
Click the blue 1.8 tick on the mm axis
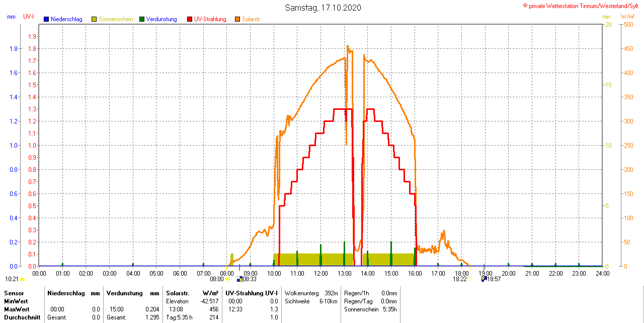(14, 48)
